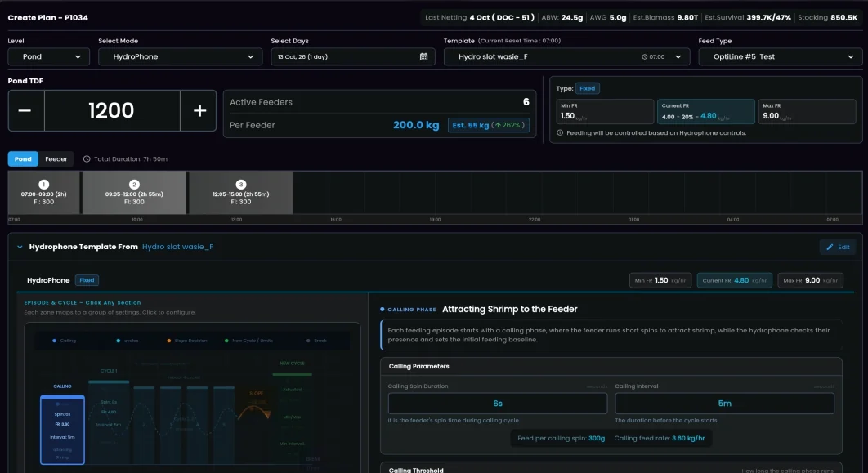Switch to the Pond tab
Image resolution: width=868 pixels, height=473 pixels.
point(23,158)
